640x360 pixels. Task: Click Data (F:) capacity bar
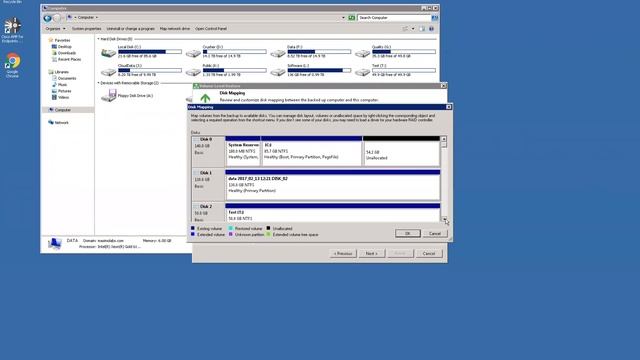coord(319,51)
